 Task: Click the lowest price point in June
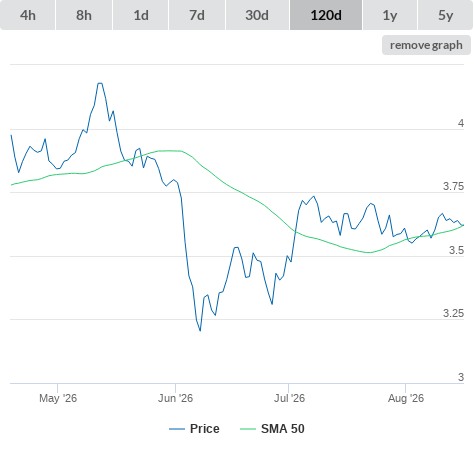point(200,330)
